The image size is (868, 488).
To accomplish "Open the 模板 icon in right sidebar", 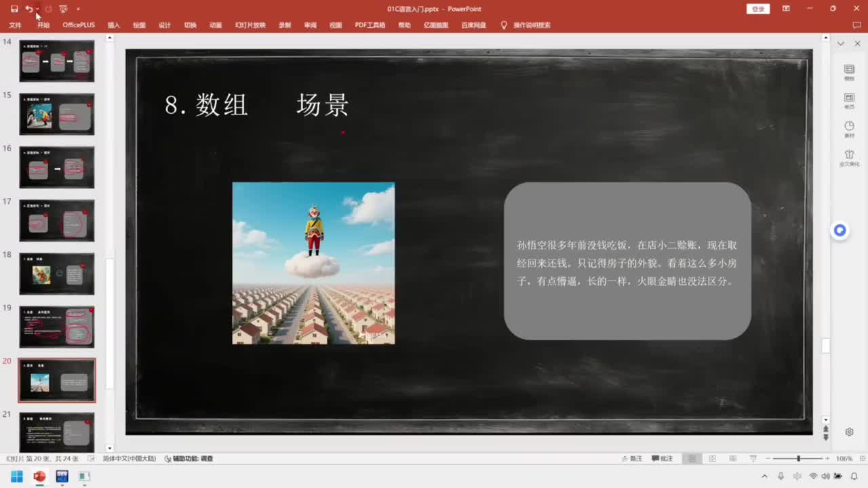I will [849, 73].
